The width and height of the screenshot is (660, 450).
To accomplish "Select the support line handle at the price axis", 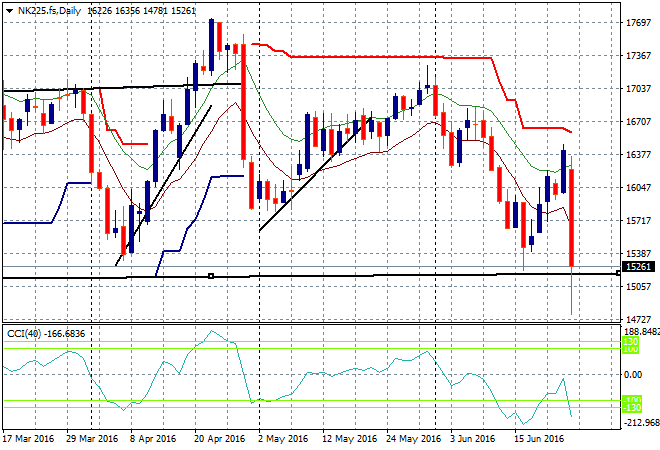I will coord(618,274).
